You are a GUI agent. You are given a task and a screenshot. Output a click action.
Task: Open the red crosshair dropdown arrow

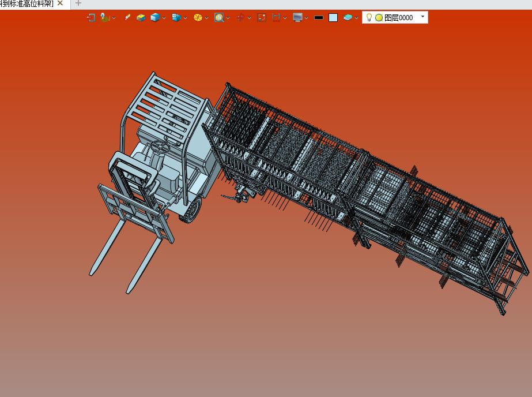250,18
